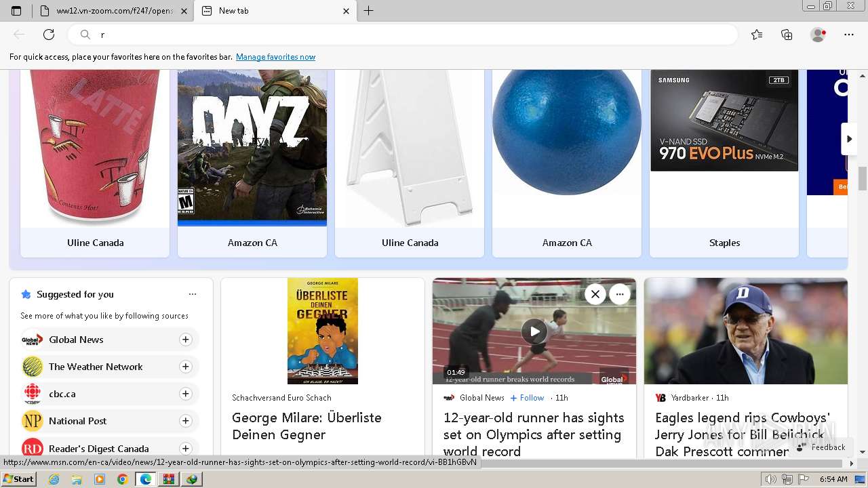Click the Global News source logo
Viewport: 868px width, 488px height.
click(32, 340)
